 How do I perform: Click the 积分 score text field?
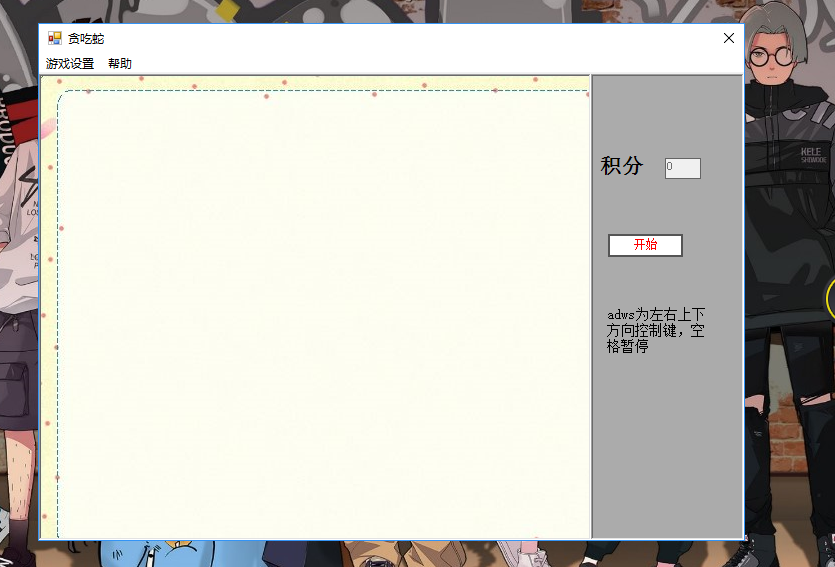(x=683, y=168)
